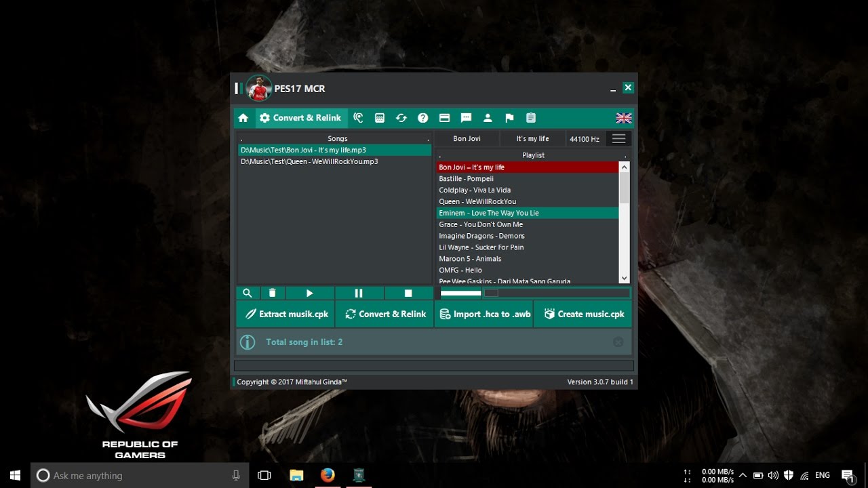Click the circular sync arrows toolbar icon
The image size is (868, 488).
[x=401, y=118]
